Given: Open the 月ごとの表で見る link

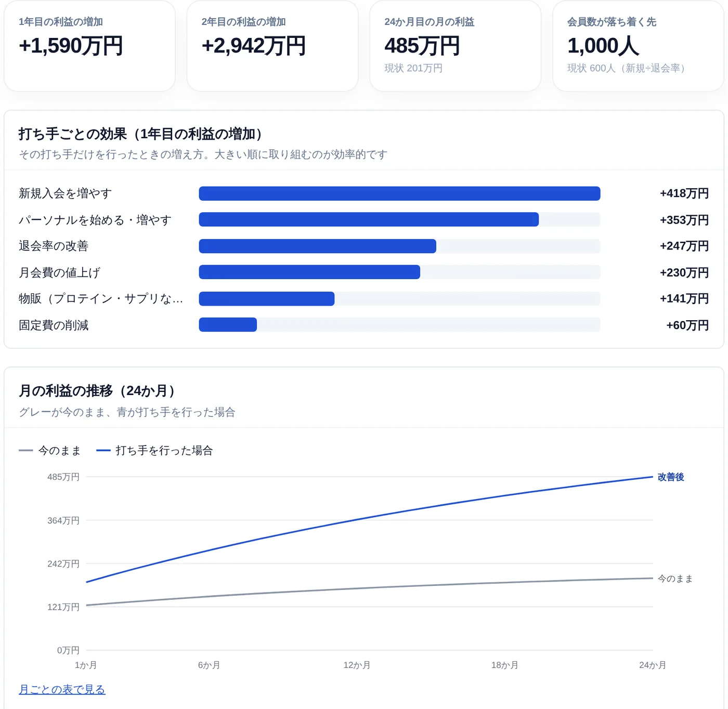Looking at the screenshot, I should point(62,689).
